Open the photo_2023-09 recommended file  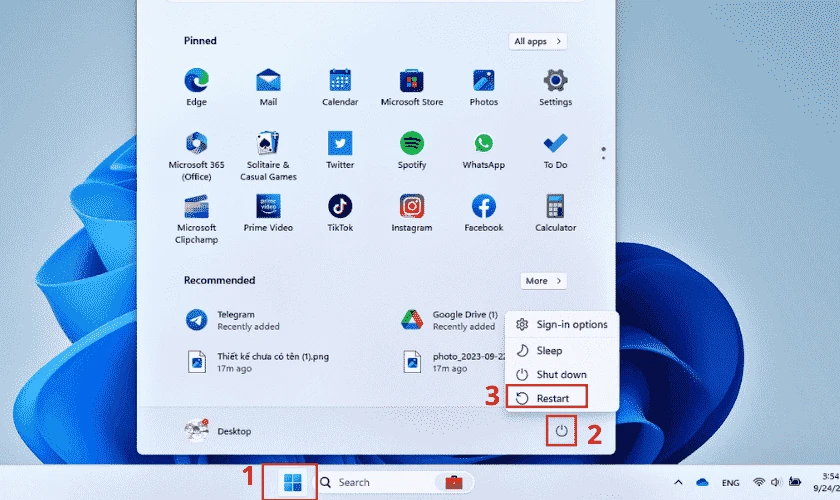tap(452, 362)
